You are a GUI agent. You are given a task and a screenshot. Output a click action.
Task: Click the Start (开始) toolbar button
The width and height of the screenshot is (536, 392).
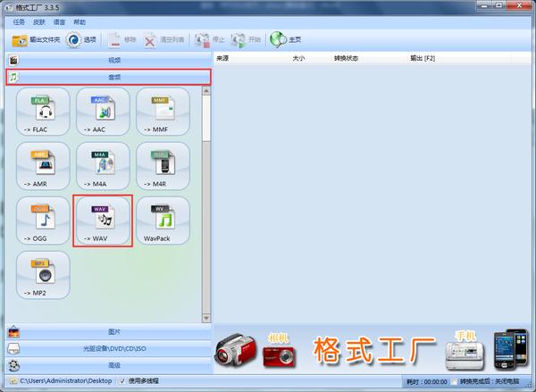point(246,40)
